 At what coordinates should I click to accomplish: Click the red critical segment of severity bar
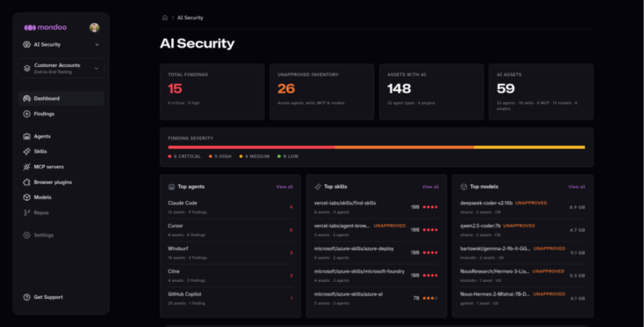[251, 147]
